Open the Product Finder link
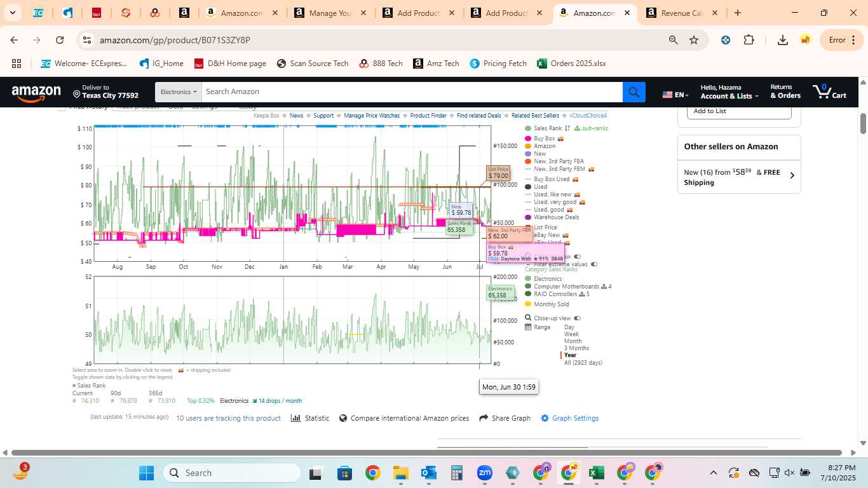The image size is (868, 488). click(x=428, y=116)
